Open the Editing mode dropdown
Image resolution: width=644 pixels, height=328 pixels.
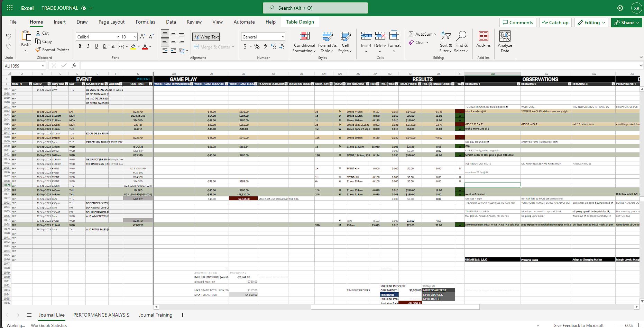(x=591, y=23)
